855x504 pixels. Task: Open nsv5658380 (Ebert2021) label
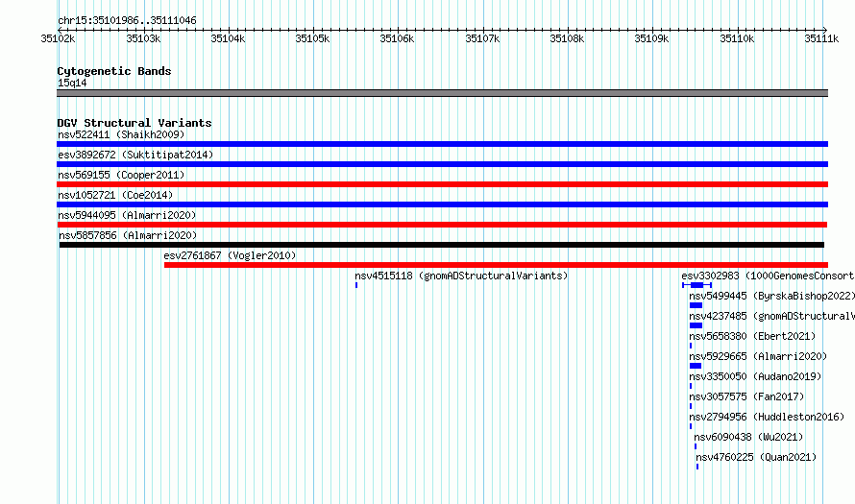(752, 336)
